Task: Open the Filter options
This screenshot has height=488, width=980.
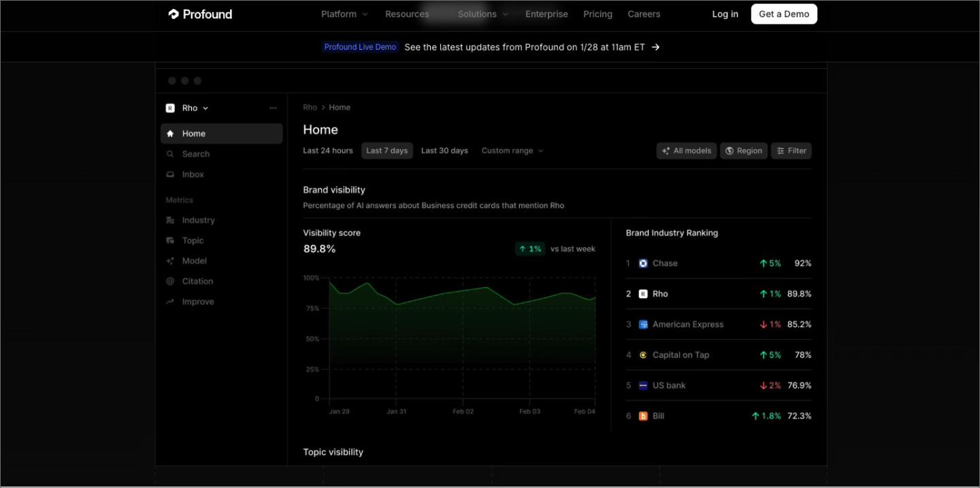Action: 791,151
